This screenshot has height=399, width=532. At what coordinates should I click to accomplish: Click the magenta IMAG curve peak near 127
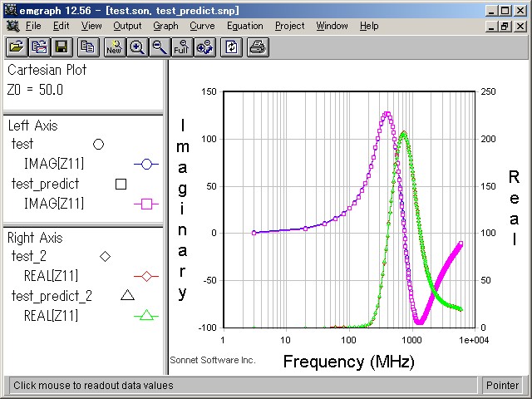(x=387, y=115)
